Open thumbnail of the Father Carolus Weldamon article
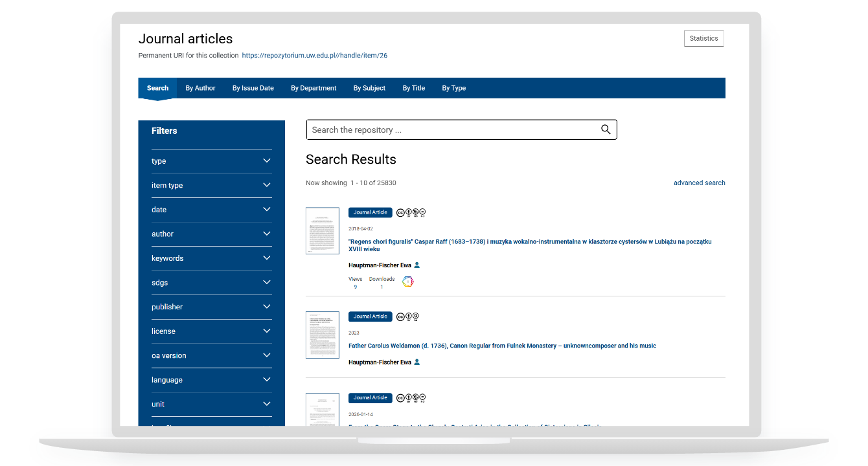Image resolution: width=868 pixels, height=466 pixels. [x=322, y=335]
